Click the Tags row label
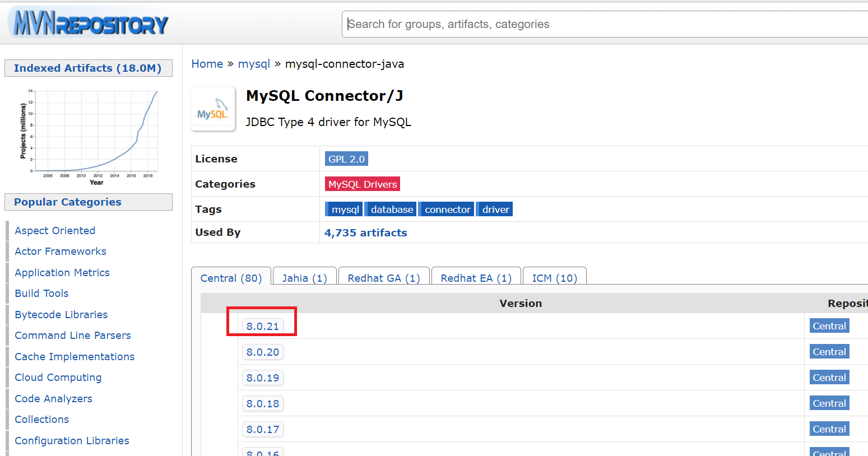This screenshot has height=456, width=868. pos(208,210)
